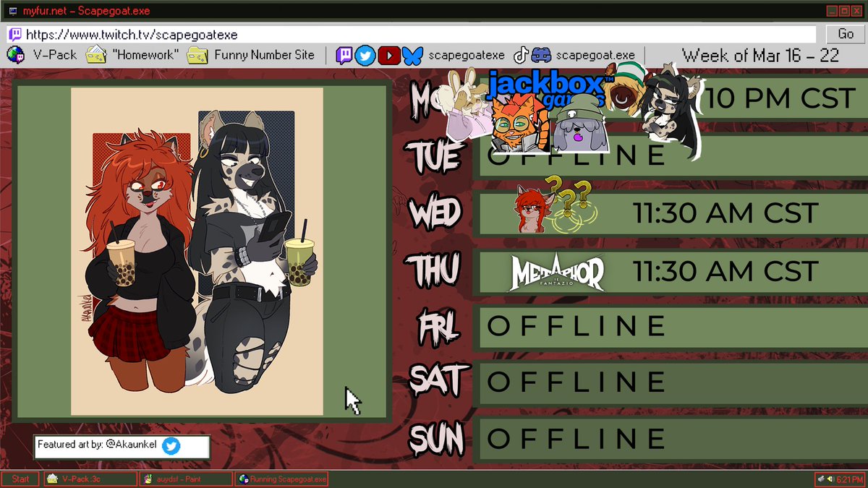Open the "Homework" bookmark folder
Image resolution: width=868 pixels, height=488 pixels.
tap(132, 55)
